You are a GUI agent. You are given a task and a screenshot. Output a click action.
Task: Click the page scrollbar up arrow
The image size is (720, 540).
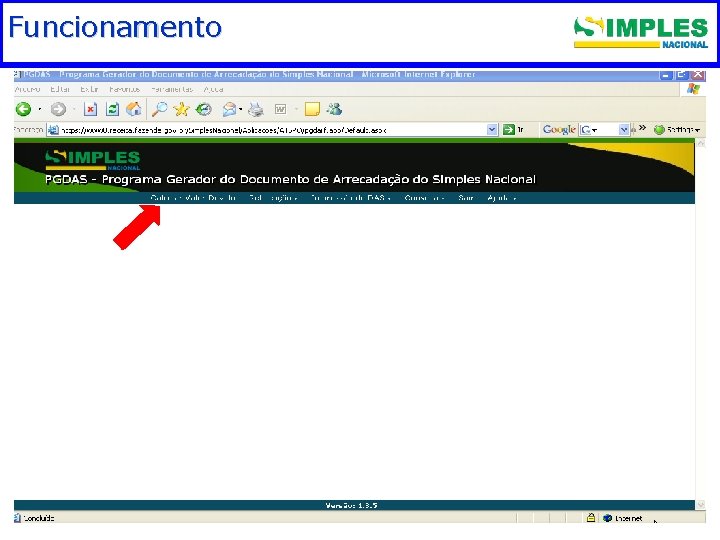coord(700,144)
